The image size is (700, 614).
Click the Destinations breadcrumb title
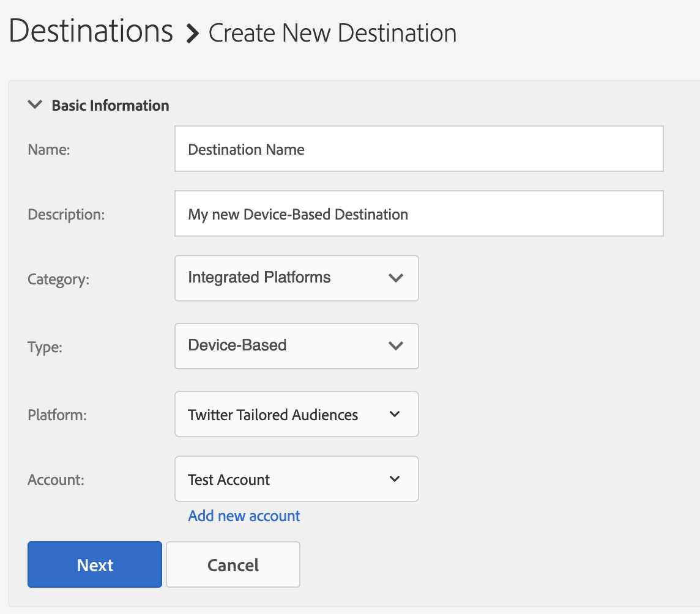click(91, 31)
